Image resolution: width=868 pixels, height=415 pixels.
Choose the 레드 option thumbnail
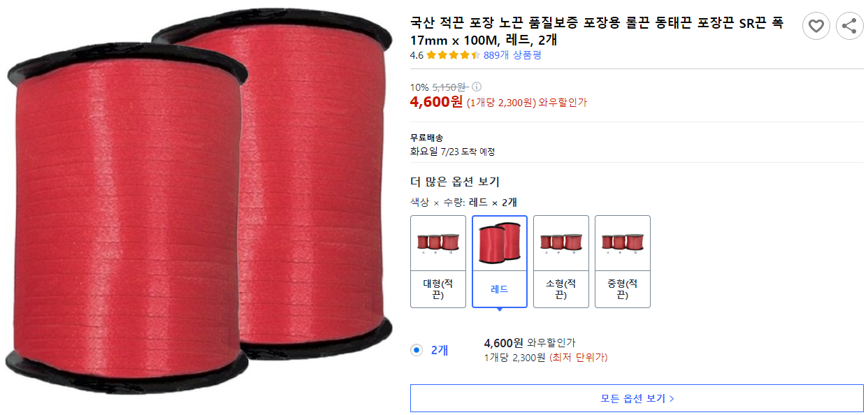(500, 261)
